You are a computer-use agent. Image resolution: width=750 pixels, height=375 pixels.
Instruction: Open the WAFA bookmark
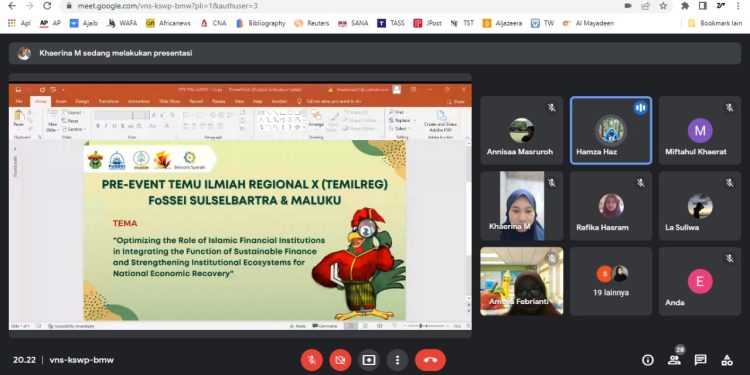[x=122, y=23]
